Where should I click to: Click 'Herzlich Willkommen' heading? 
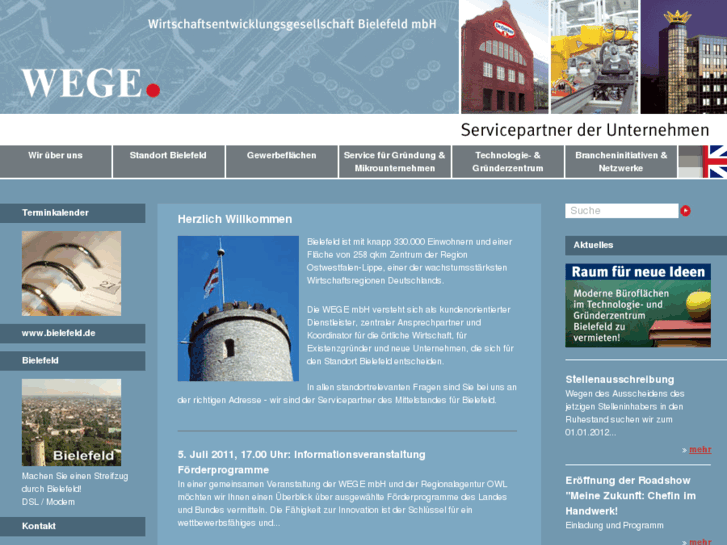(235, 219)
